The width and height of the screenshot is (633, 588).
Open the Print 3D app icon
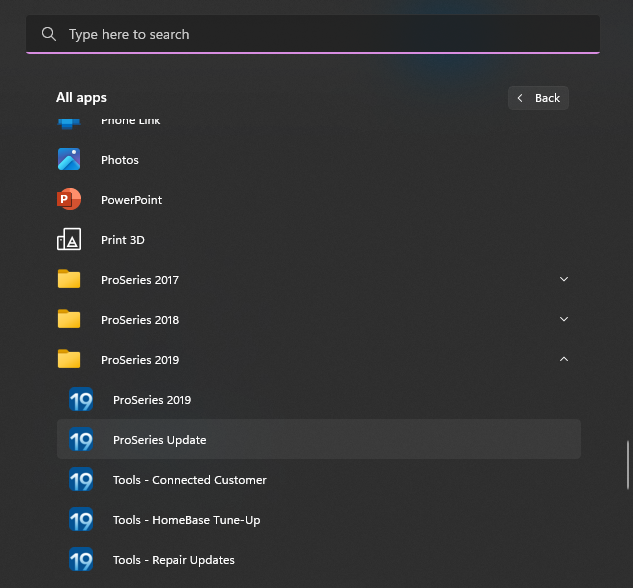pos(69,240)
